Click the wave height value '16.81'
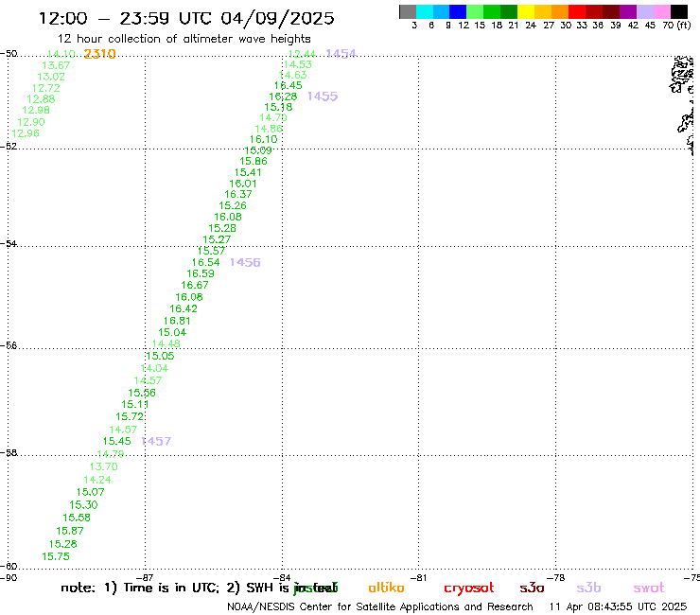The width and height of the screenshot is (700, 615). coord(177,321)
